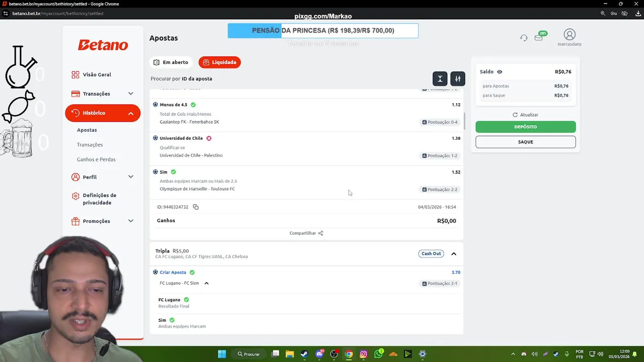Click Chrome password key icon
Viewport: 644px width, 362px height.
point(614,14)
